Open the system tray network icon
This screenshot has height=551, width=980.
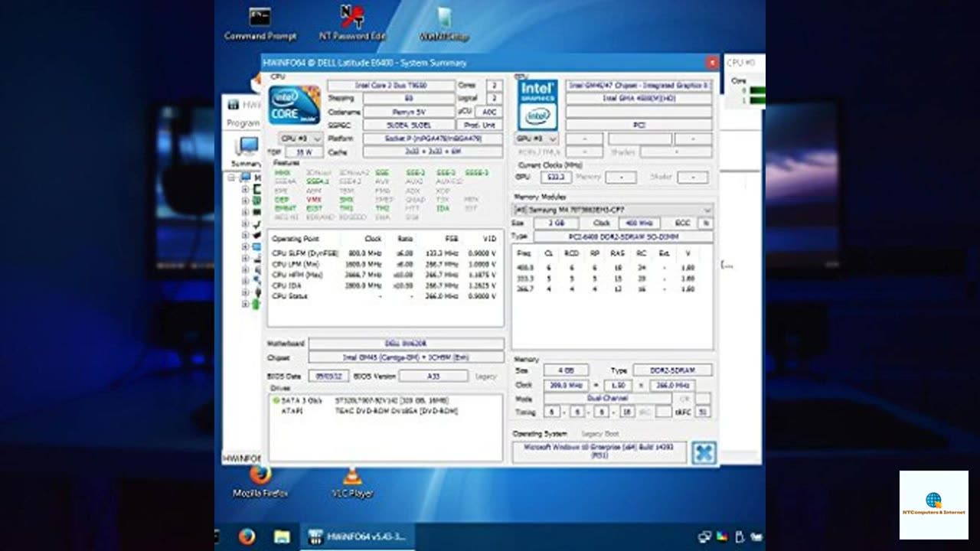705,536
